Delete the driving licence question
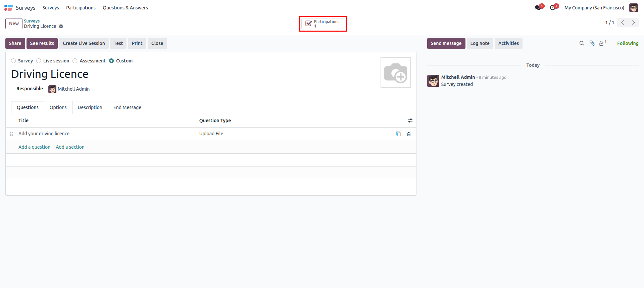Screen dimensions: 644x288 pos(409,134)
